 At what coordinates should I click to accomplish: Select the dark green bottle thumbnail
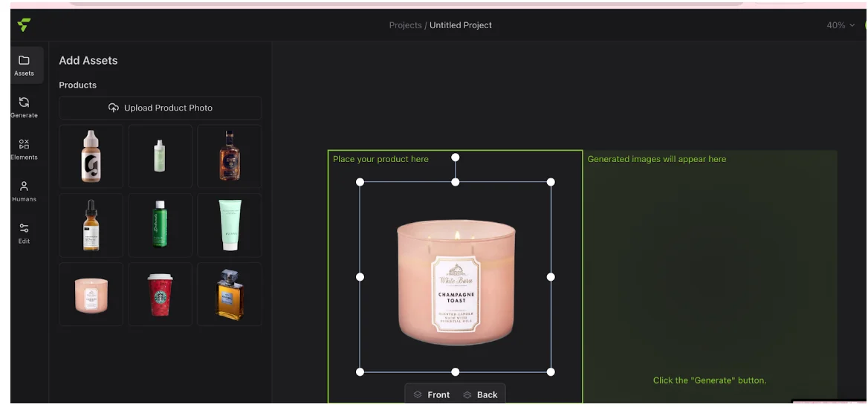(x=160, y=225)
